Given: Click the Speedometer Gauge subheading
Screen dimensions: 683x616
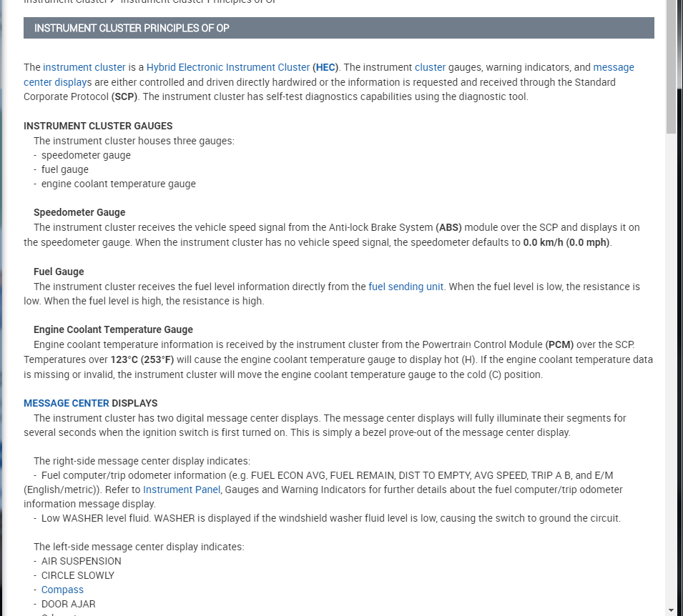Looking at the screenshot, I should click(79, 212).
